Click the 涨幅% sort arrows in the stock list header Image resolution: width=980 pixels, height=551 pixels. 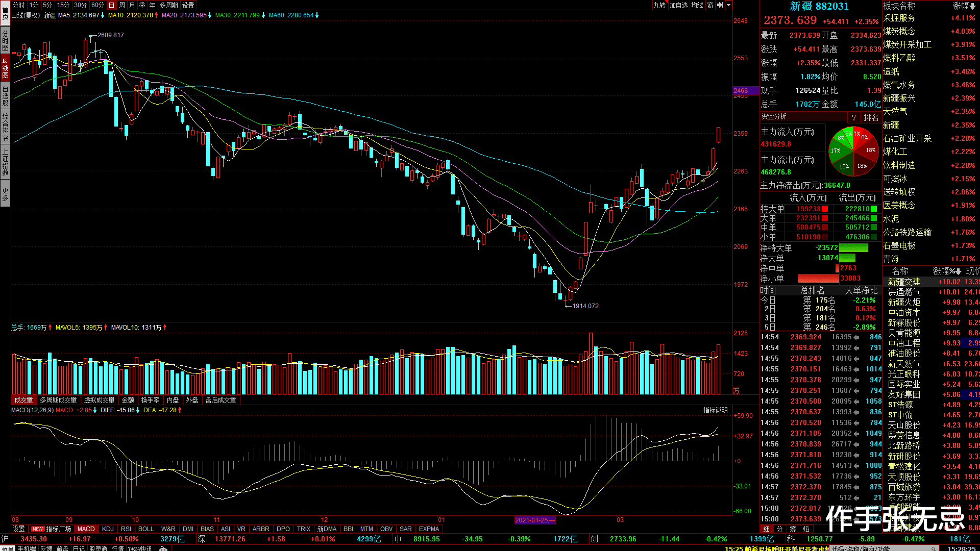pos(958,271)
